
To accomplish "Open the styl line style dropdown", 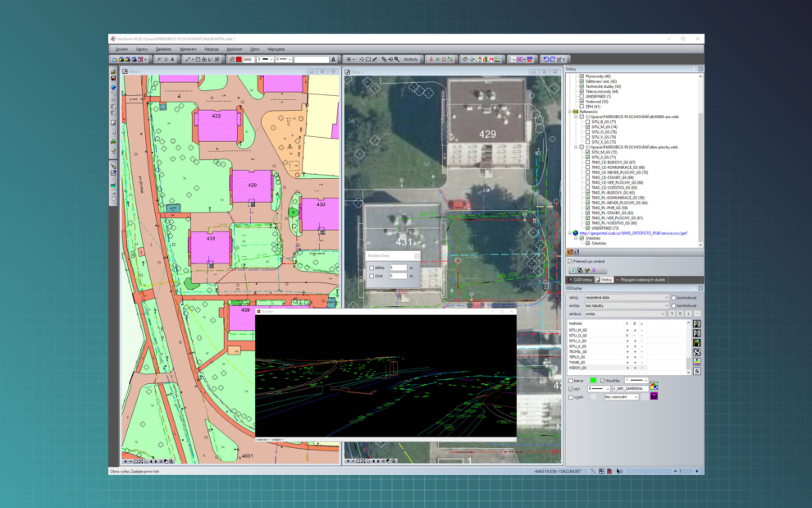I will (x=600, y=389).
